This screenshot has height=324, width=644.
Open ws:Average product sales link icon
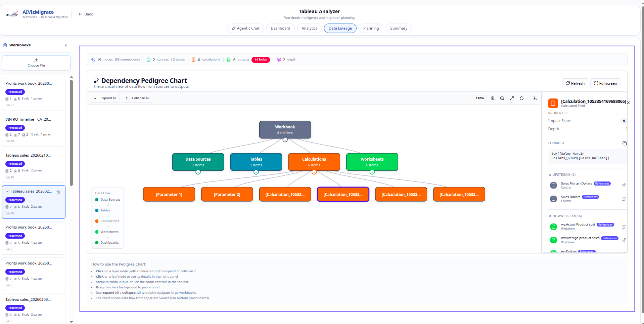click(x=624, y=240)
